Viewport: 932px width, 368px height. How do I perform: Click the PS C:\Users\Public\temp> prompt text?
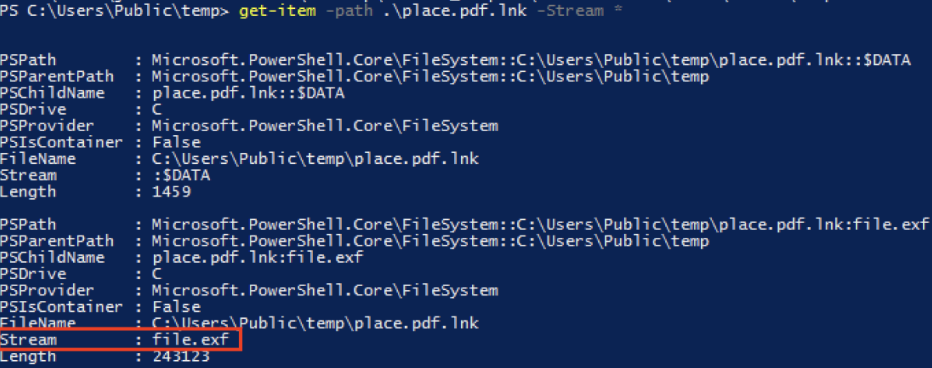(x=115, y=11)
